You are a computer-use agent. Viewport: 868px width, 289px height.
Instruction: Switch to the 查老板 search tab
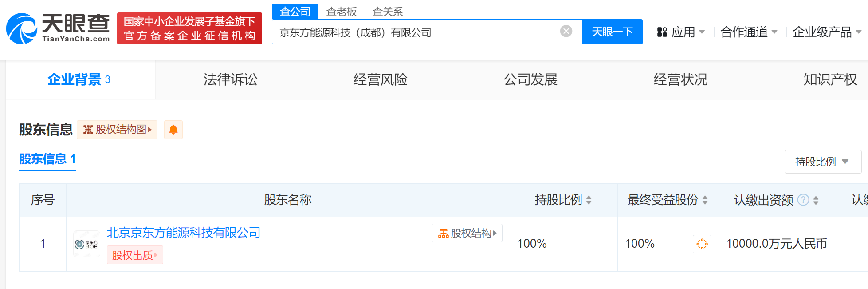[341, 12]
